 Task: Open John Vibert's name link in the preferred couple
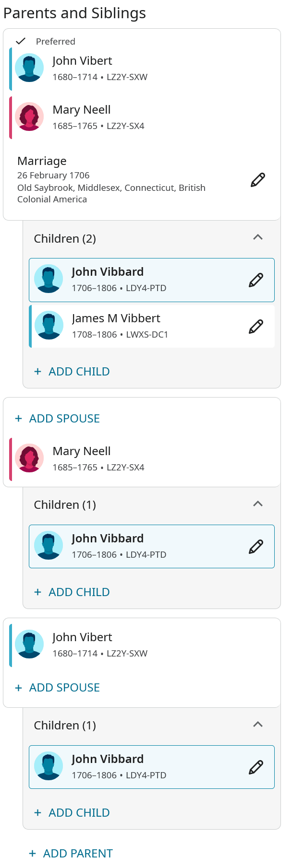[x=82, y=61]
